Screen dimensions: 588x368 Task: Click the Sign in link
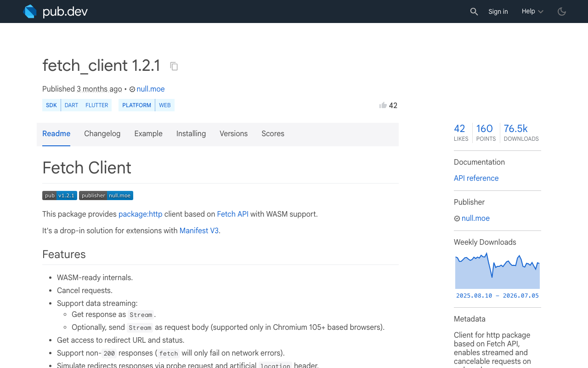click(498, 11)
